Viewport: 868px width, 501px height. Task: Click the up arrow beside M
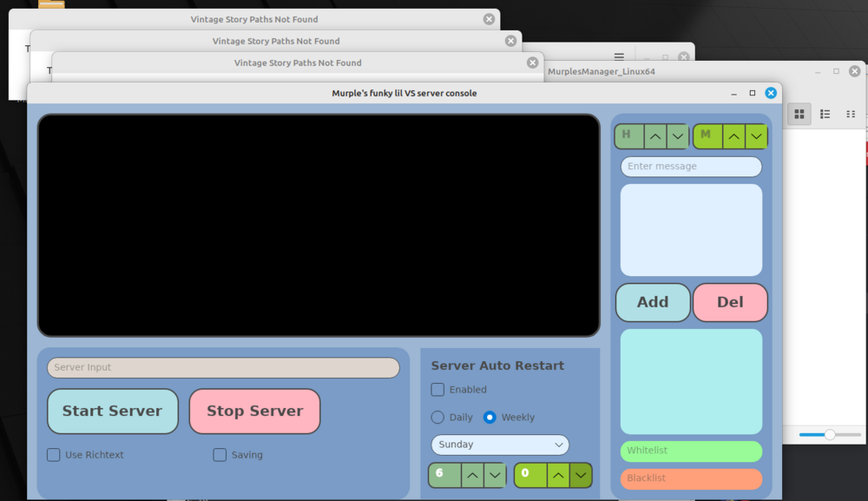[733, 136]
